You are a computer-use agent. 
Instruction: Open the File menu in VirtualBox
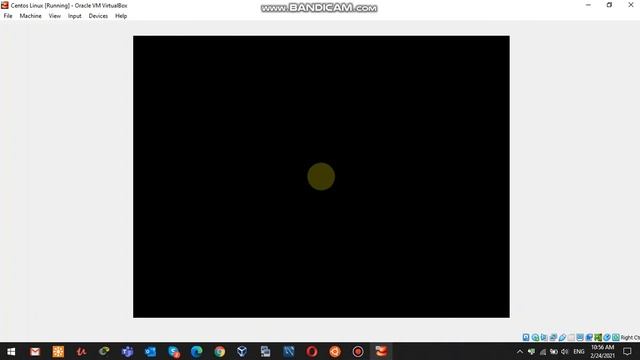point(8,16)
